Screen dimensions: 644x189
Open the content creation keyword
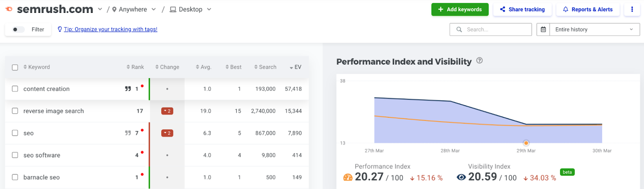[46, 89]
